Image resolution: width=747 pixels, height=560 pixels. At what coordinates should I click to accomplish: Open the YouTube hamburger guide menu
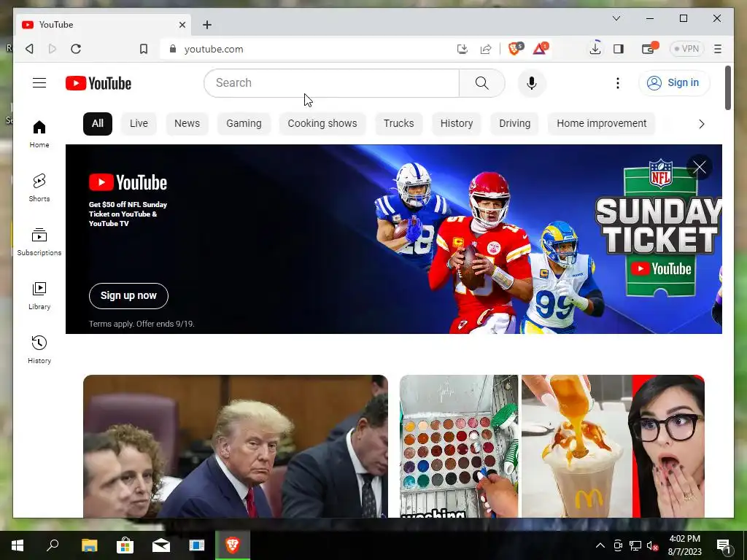pyautogui.click(x=39, y=83)
